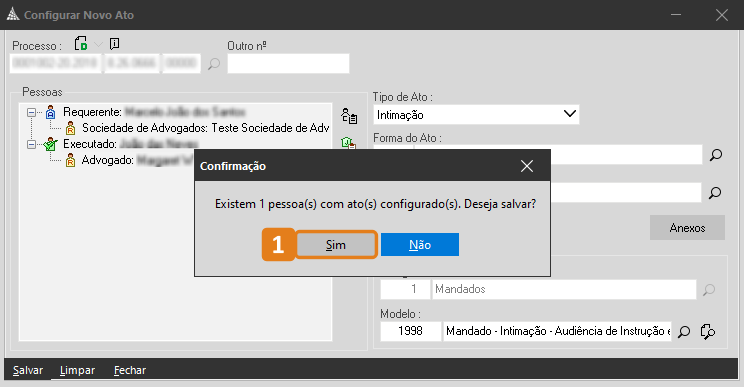Click the green document icon beside Executado

point(348,142)
